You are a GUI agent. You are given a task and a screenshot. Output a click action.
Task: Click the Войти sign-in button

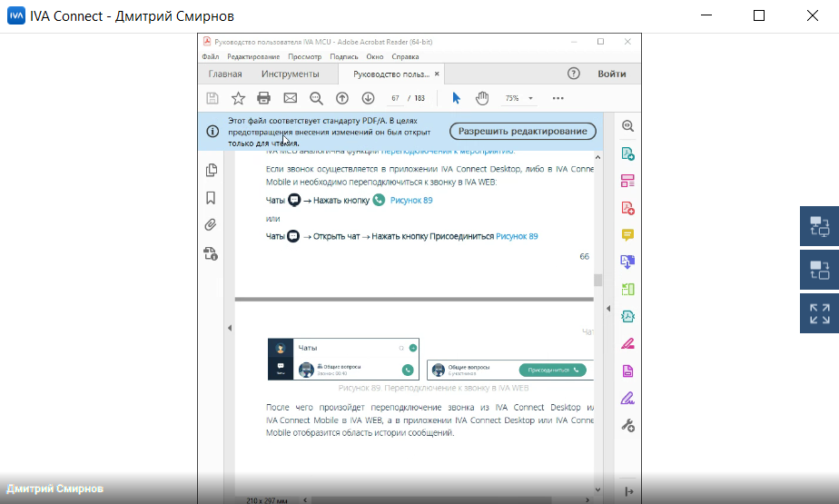click(x=611, y=74)
